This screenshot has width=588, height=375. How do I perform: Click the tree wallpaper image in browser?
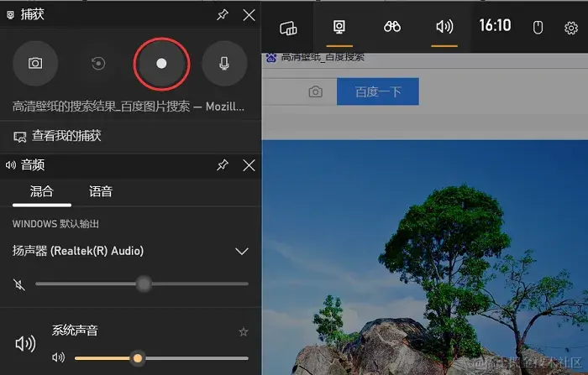424,258
